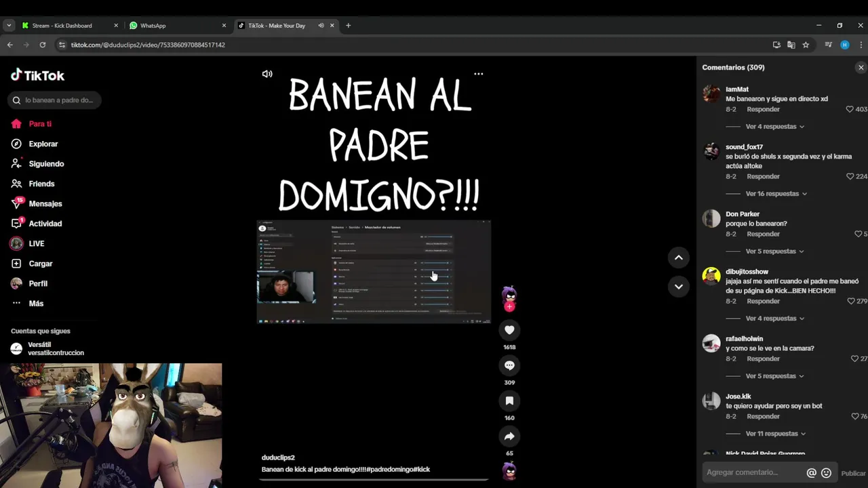The width and height of the screenshot is (868, 488).
Task: Open IamMat's profile avatar
Action: (711, 94)
